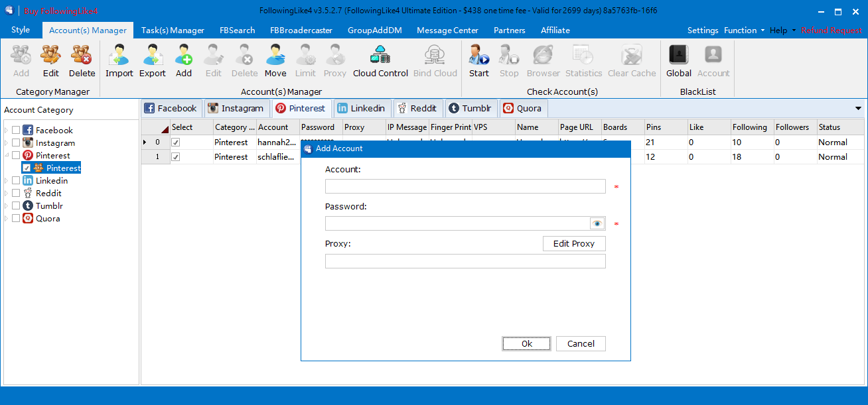Click Cancel in Add Account dialog
The width and height of the screenshot is (868, 405).
point(581,343)
